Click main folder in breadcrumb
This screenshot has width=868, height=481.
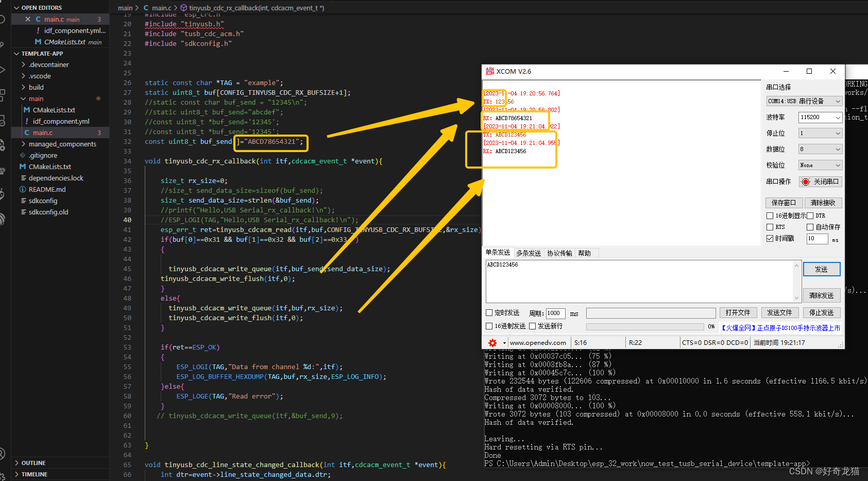click(x=125, y=8)
